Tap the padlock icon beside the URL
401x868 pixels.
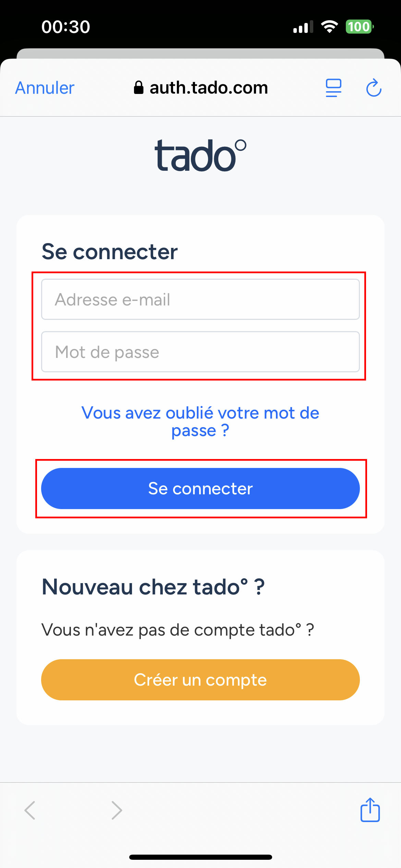138,87
